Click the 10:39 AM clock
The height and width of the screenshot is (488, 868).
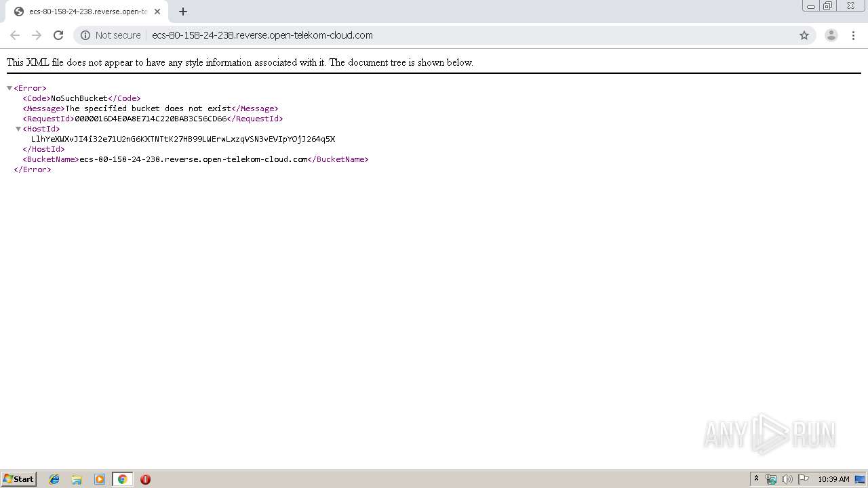pyautogui.click(x=833, y=479)
